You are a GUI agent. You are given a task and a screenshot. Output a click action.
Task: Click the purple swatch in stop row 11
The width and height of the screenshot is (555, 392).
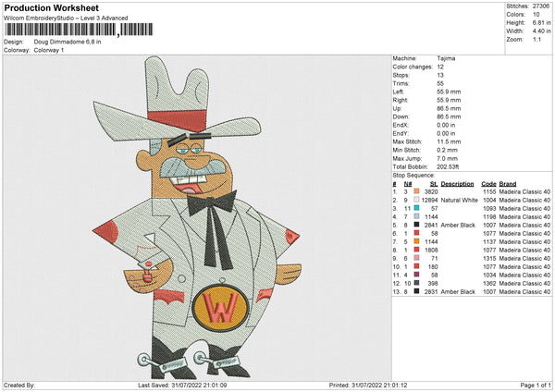416,275
